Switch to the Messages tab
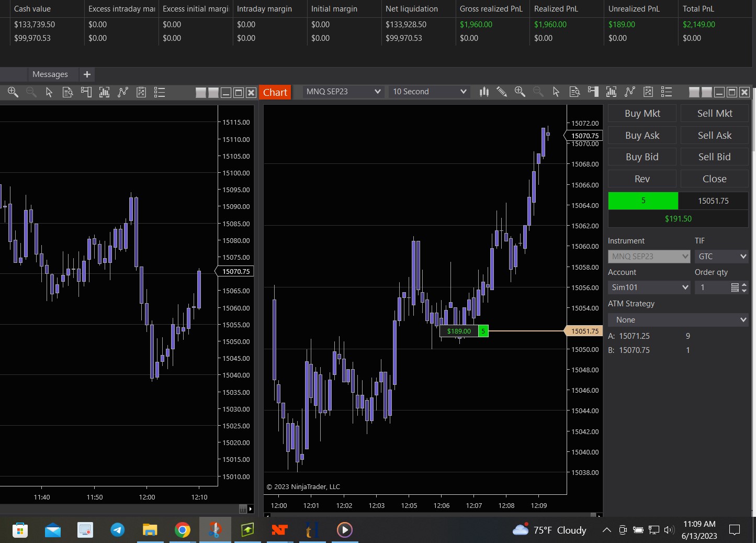This screenshot has width=756, height=543. 50,74
